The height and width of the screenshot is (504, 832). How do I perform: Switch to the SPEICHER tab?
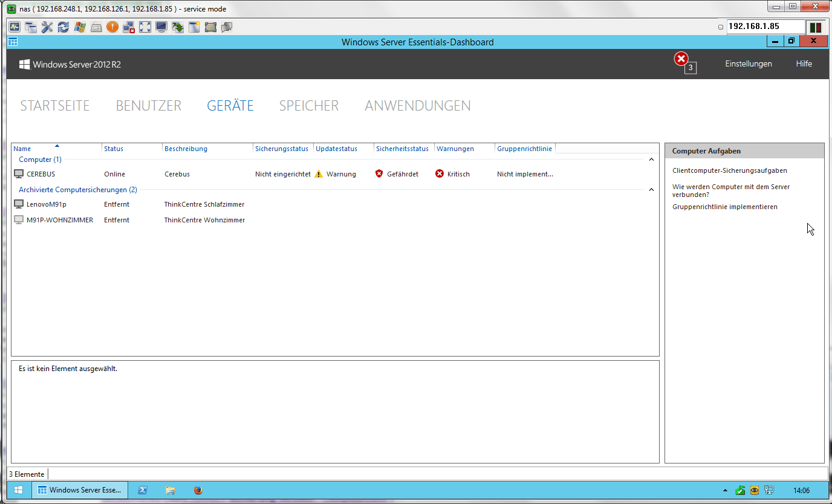click(309, 106)
